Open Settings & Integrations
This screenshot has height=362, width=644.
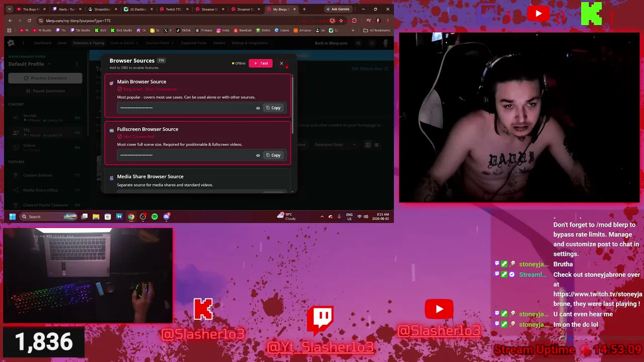point(250,43)
